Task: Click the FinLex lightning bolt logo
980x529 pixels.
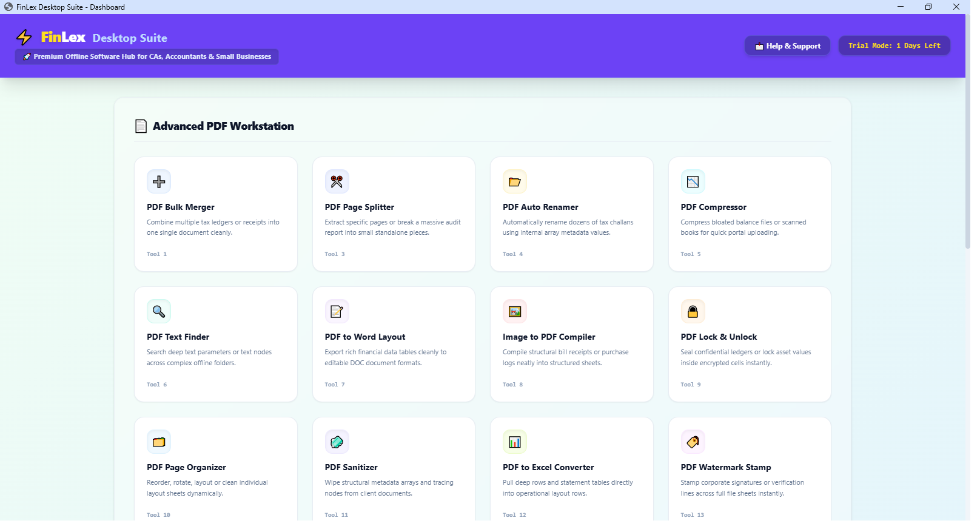Action: point(24,37)
